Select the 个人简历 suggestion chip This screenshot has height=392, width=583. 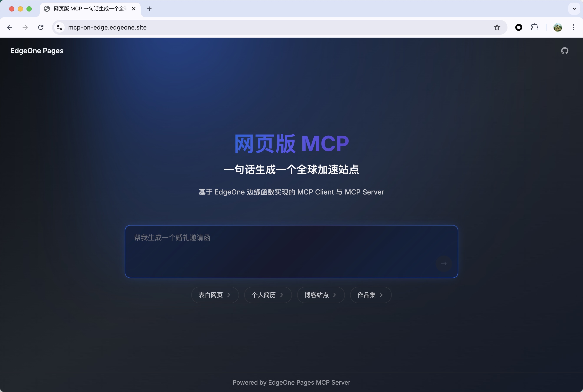pyautogui.click(x=268, y=295)
